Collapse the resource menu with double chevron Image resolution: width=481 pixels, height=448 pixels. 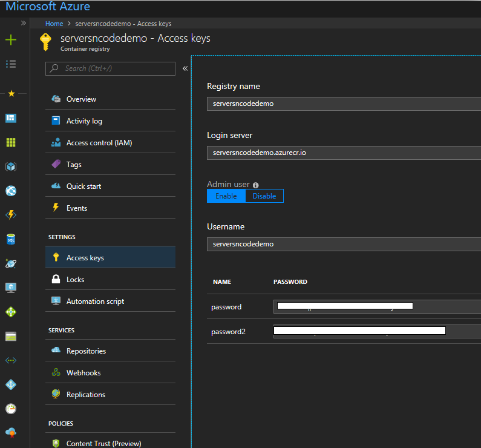click(x=185, y=68)
